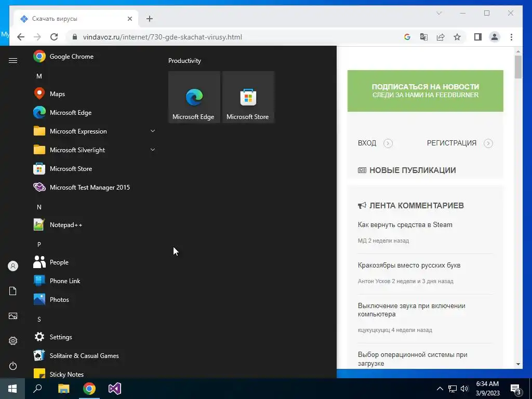The width and height of the screenshot is (532, 399).
Task: Open File Explorer from the taskbar
Action: pyautogui.click(x=64, y=389)
